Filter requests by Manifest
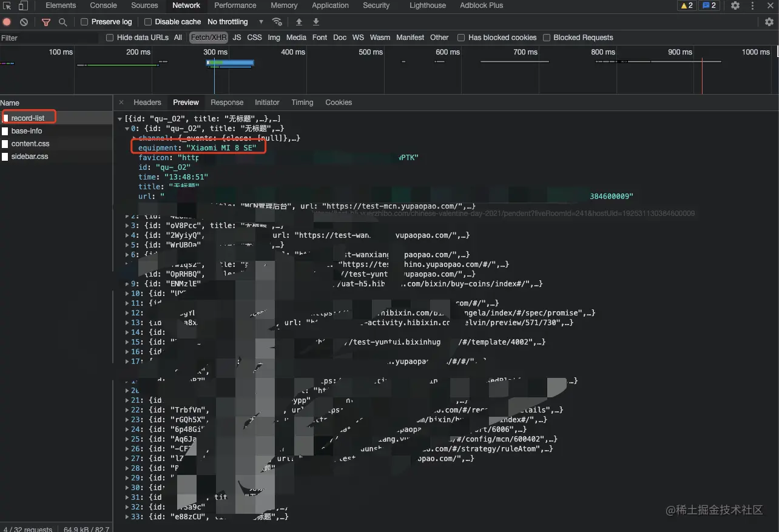 tap(410, 38)
